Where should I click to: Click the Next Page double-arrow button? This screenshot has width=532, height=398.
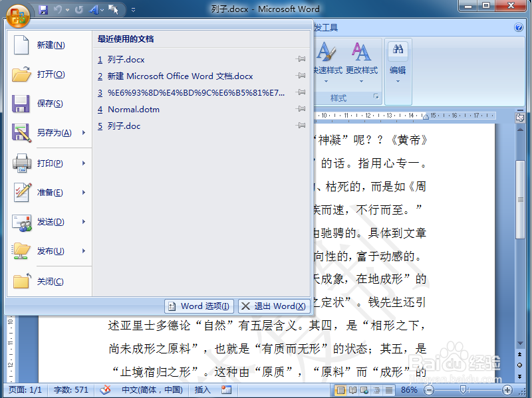click(x=520, y=376)
